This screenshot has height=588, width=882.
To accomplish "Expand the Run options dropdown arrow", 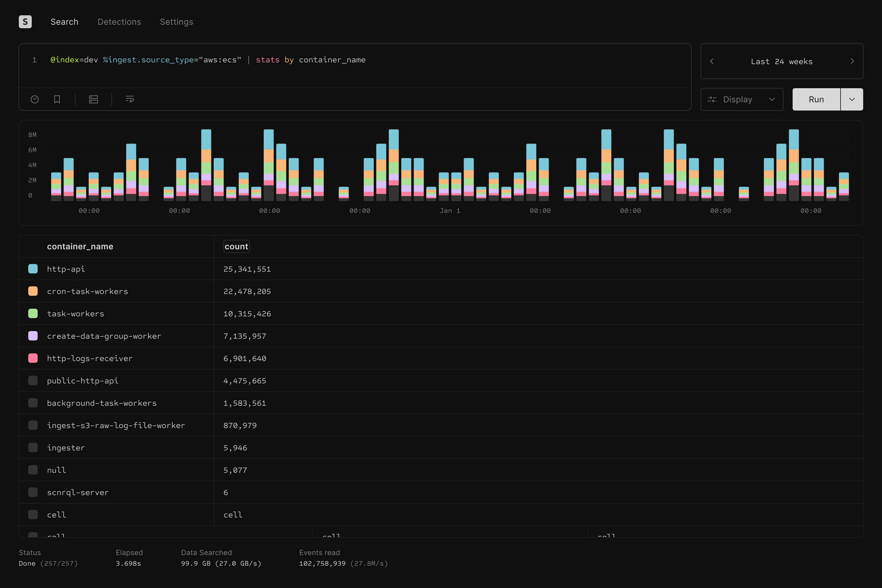I will coord(852,99).
